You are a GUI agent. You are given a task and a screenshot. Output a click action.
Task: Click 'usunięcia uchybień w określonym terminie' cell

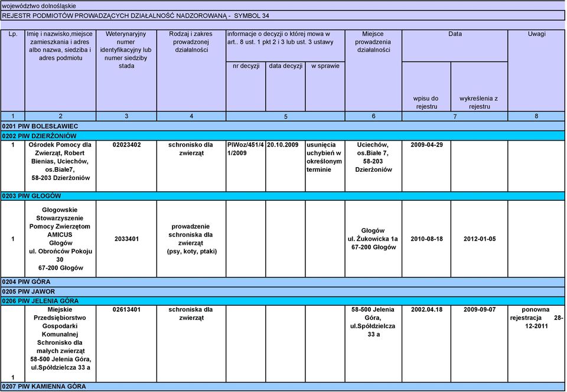pos(325,166)
